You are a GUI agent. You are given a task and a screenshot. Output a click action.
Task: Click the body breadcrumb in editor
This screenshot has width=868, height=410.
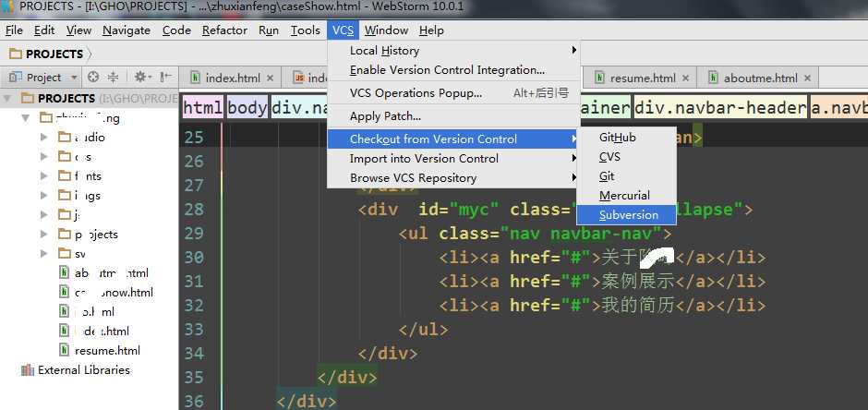click(x=247, y=108)
